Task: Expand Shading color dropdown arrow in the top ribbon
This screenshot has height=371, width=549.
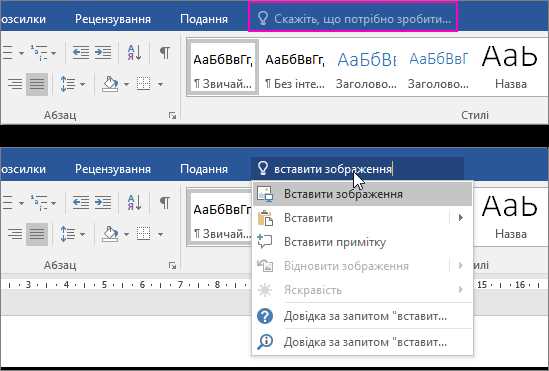Action: click(x=126, y=84)
